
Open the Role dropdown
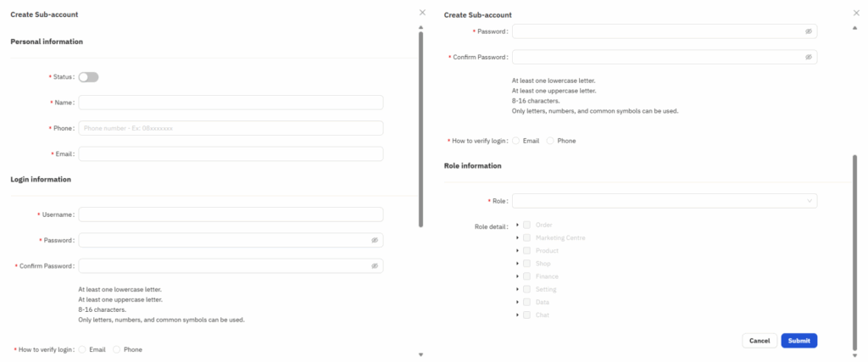(665, 201)
